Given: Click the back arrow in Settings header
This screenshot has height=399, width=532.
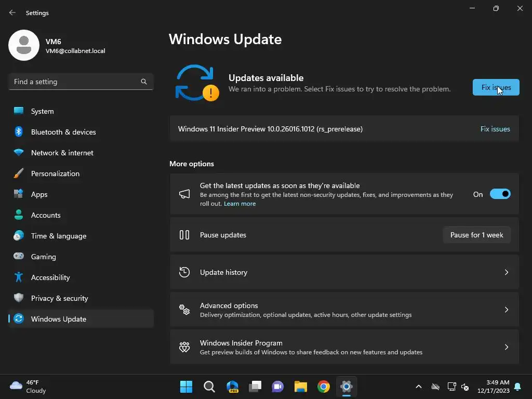Looking at the screenshot, I should pos(12,12).
